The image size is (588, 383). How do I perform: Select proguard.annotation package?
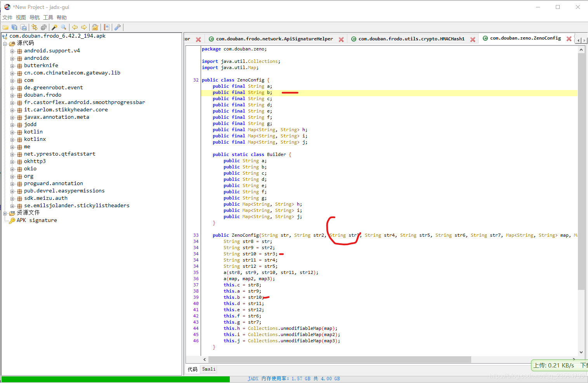click(54, 183)
